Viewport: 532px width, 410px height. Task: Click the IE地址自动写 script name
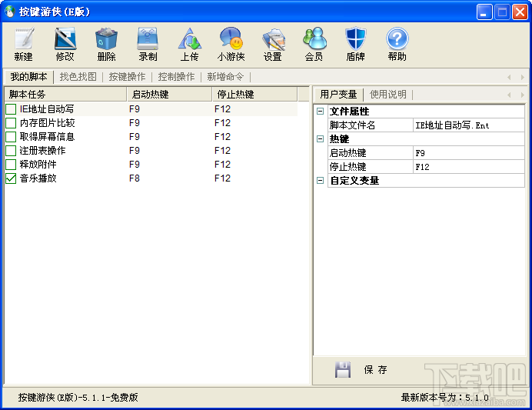tap(47, 109)
